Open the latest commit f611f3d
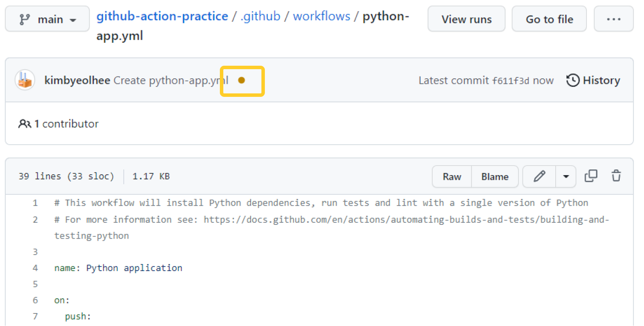The height and width of the screenshot is (326, 644). coord(511,81)
